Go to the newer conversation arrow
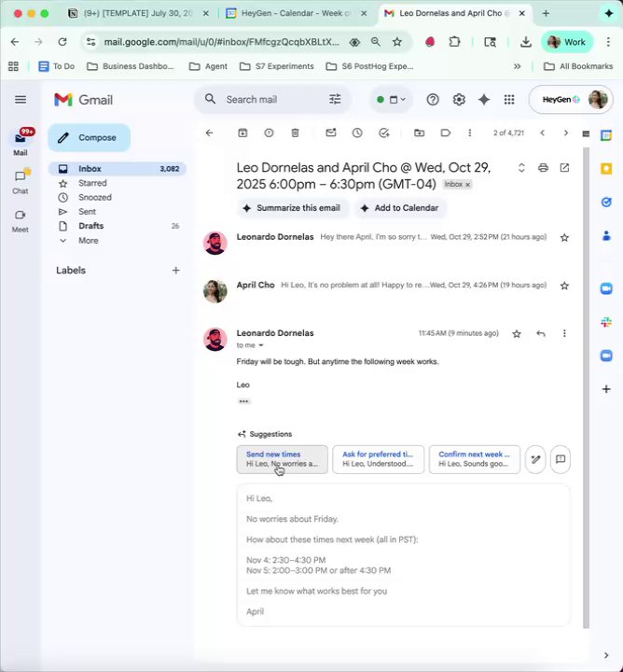Image resolution: width=623 pixels, height=672 pixels. tap(542, 133)
